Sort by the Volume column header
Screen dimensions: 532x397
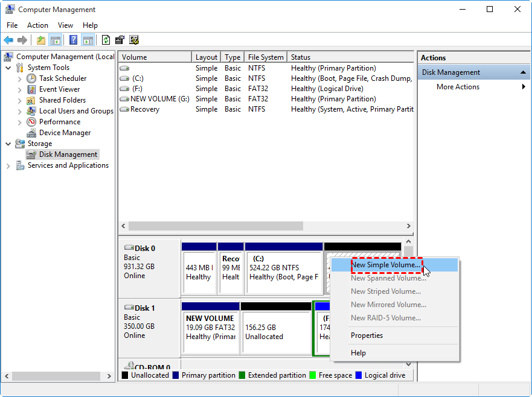pyautogui.click(x=155, y=57)
